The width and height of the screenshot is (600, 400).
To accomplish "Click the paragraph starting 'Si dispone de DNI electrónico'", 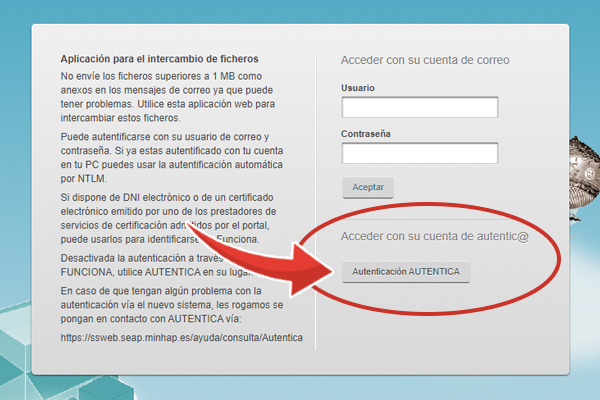I will point(168,219).
